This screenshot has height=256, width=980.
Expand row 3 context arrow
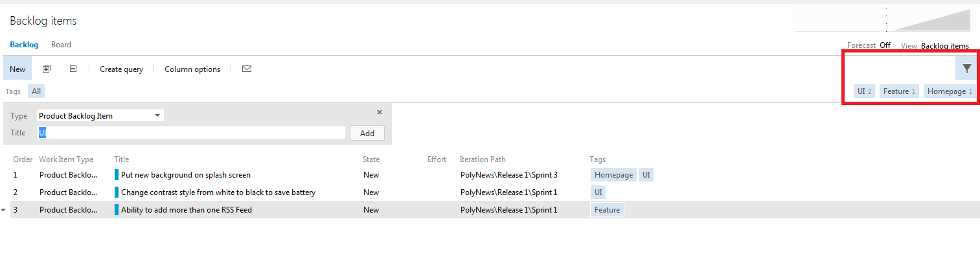tap(4, 210)
